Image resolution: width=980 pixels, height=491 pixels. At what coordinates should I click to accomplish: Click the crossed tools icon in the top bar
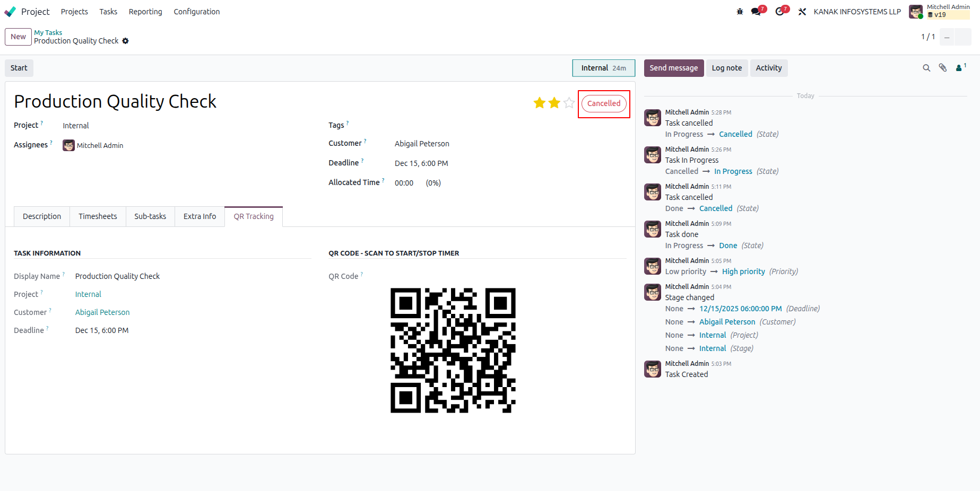pos(802,12)
